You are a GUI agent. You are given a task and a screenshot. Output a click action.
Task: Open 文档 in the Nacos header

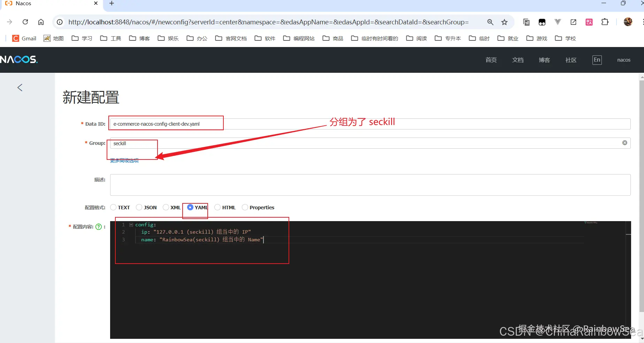[518, 60]
